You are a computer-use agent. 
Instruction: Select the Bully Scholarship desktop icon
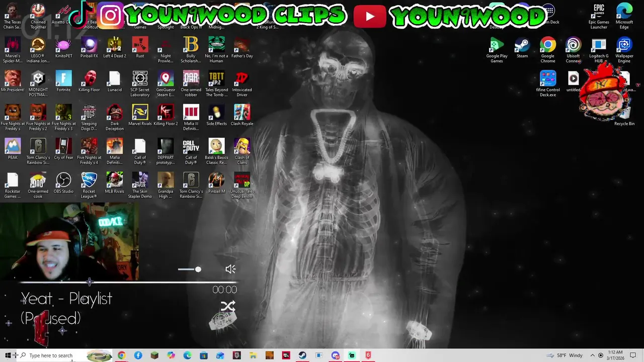click(x=191, y=50)
